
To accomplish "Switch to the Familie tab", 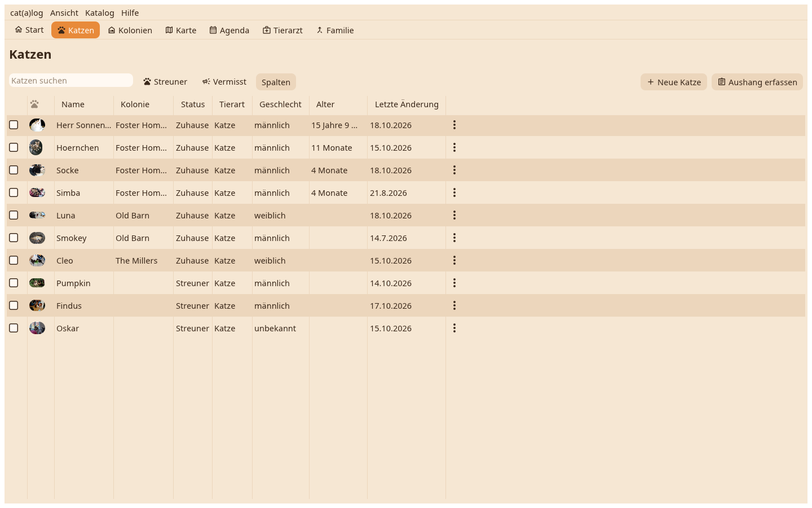I will (x=335, y=30).
